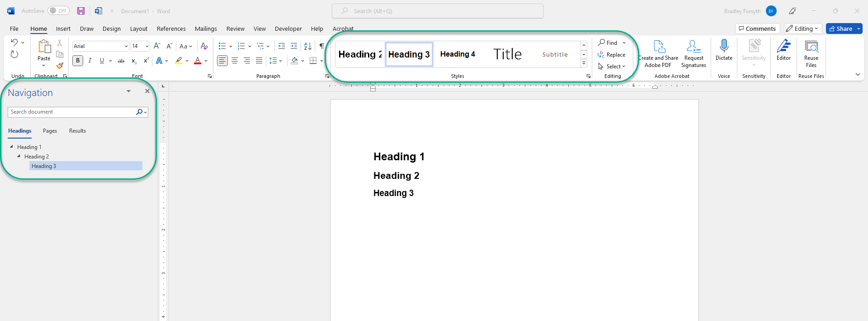Click the Share button
Screen dimensions: 868x321
tap(840, 29)
